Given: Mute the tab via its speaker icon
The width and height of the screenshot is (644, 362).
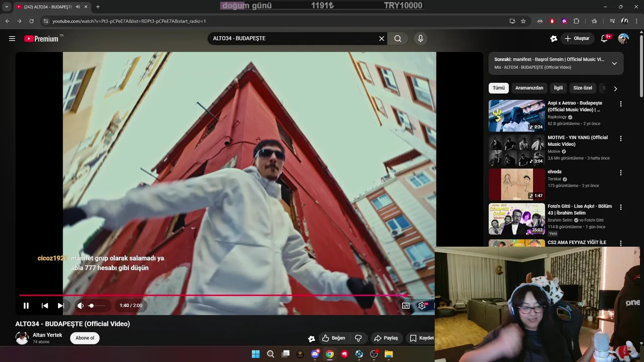Looking at the screenshot, I should pos(77,7).
